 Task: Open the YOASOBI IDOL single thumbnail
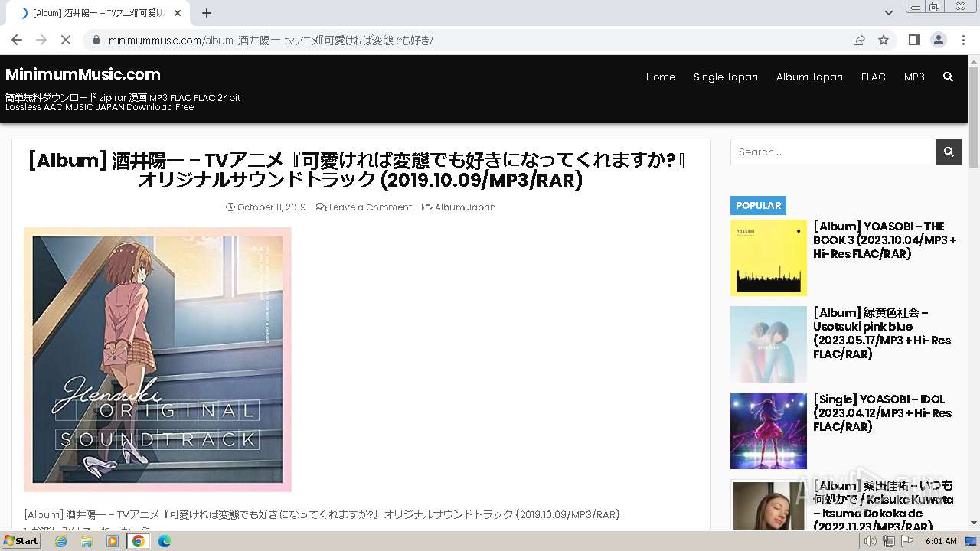point(769,431)
